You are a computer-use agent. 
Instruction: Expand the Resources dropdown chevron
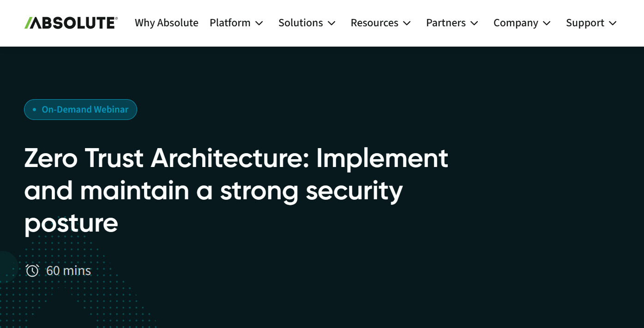(x=407, y=23)
